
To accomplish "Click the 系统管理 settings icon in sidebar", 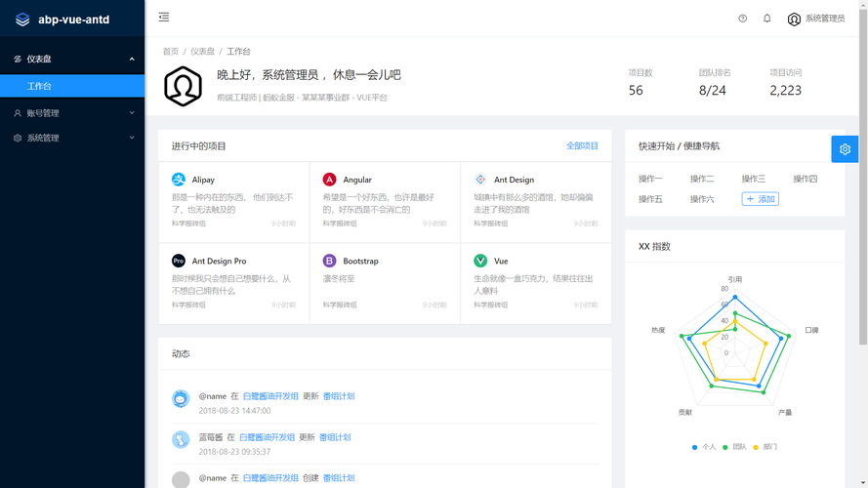I will 18,138.
